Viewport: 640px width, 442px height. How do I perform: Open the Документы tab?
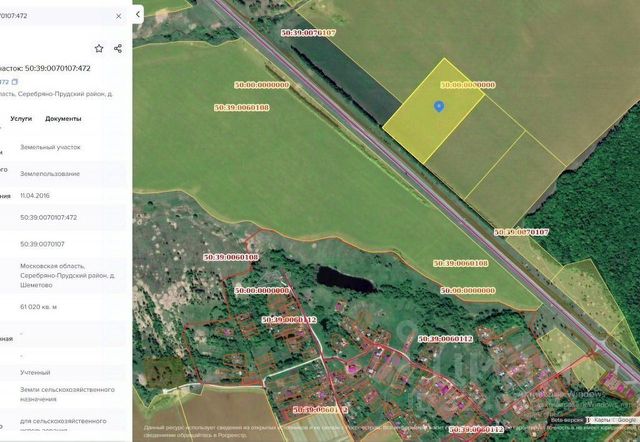[x=63, y=119]
